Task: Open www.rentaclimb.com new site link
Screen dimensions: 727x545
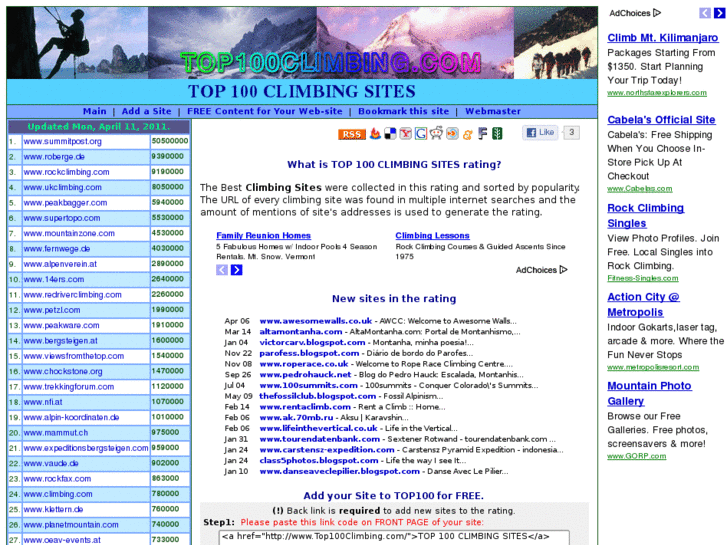Action: tap(305, 406)
